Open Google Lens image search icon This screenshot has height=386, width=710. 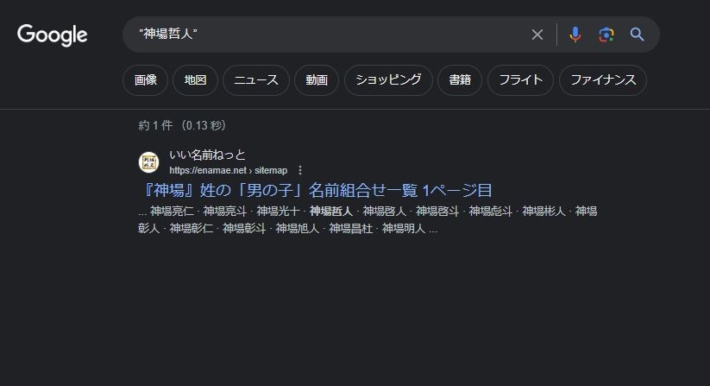pos(606,34)
